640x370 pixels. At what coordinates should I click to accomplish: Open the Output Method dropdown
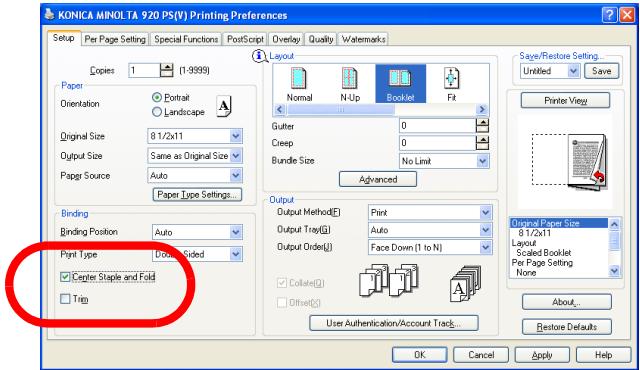pyautogui.click(x=430, y=213)
